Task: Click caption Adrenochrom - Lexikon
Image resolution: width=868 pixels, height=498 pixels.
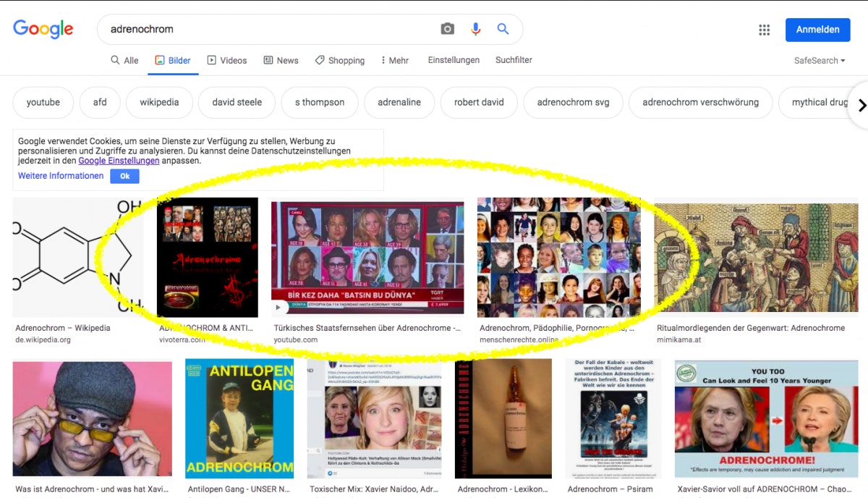Action: pos(503,489)
